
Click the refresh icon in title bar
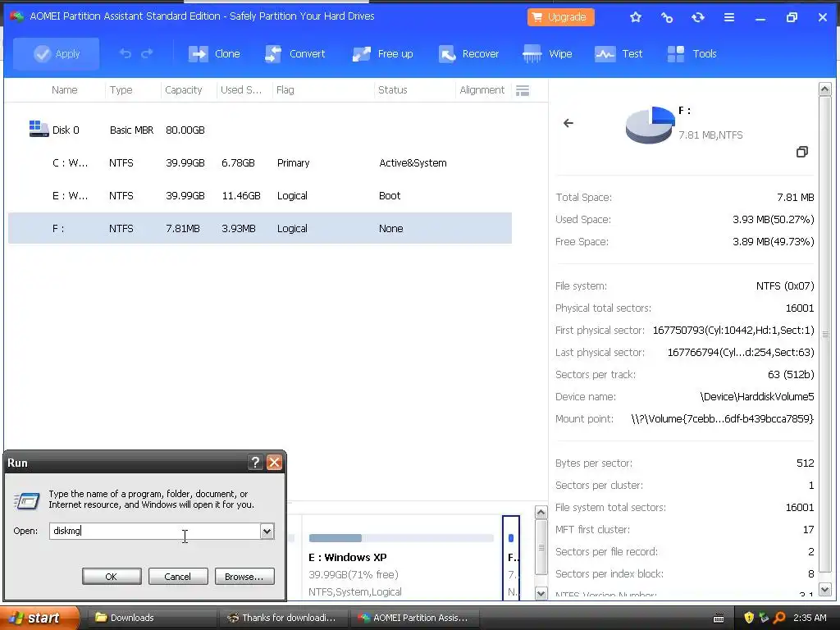tap(697, 17)
